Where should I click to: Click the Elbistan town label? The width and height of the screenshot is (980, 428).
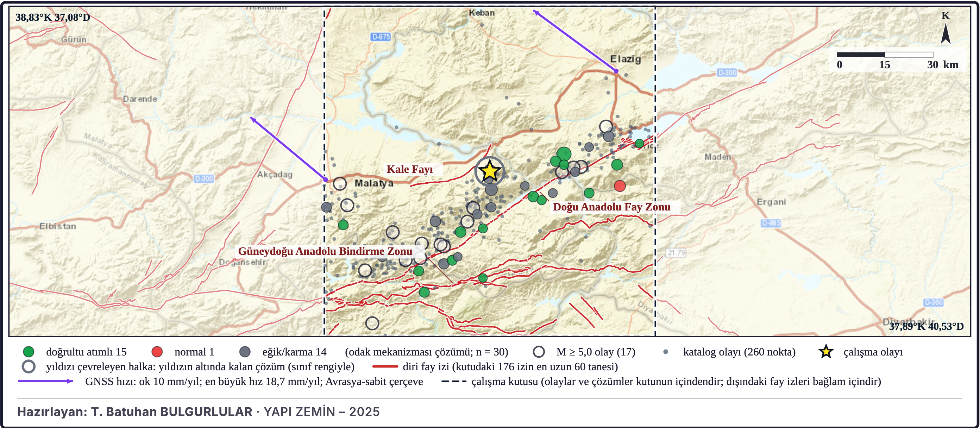58,226
